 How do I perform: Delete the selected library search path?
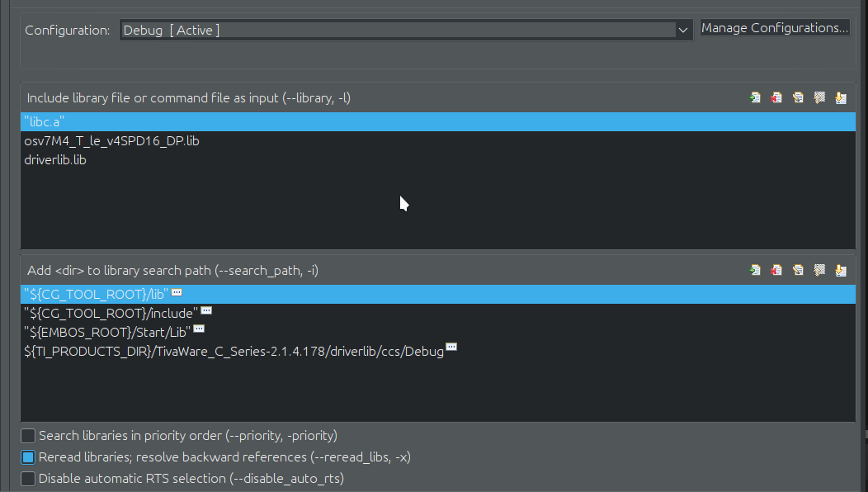[x=776, y=271]
